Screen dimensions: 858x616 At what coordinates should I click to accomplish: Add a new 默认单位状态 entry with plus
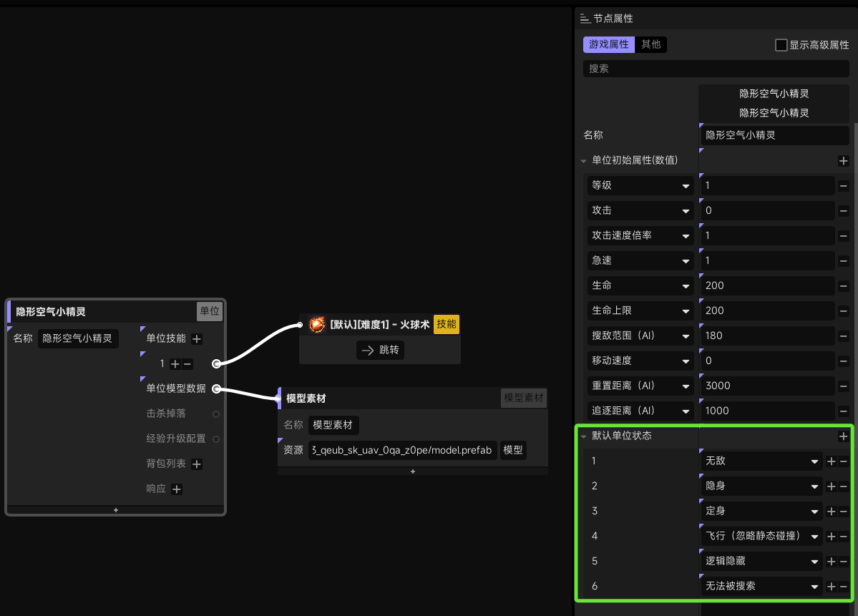coord(843,436)
